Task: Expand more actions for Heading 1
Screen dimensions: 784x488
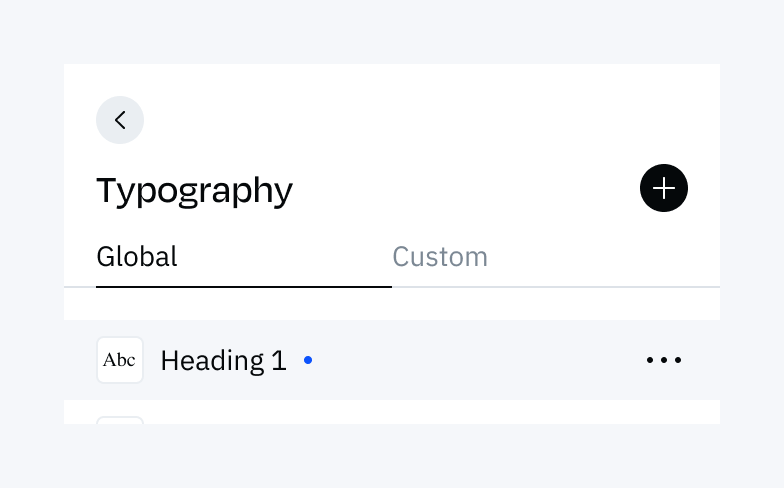Action: pos(664,360)
